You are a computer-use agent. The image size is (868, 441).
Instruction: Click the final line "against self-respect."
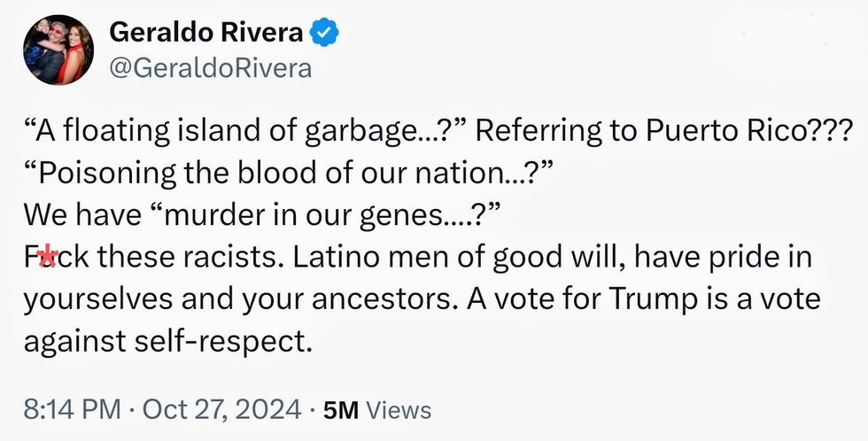(167, 341)
